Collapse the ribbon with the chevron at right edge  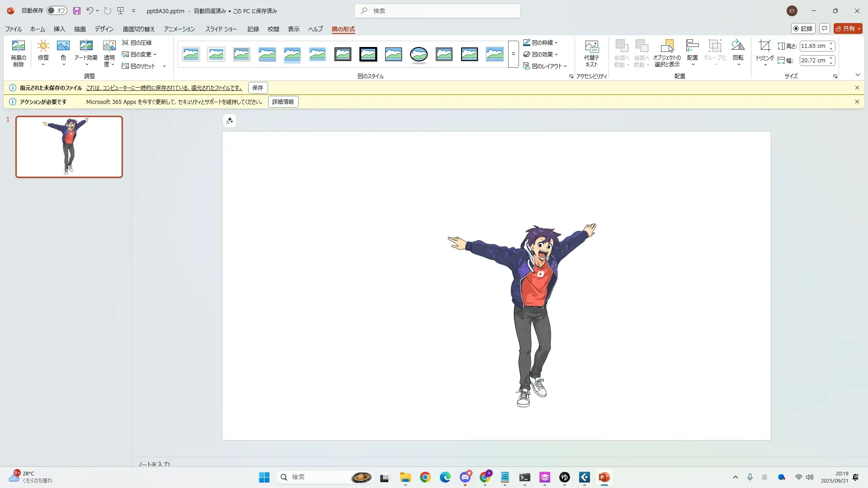click(x=858, y=75)
